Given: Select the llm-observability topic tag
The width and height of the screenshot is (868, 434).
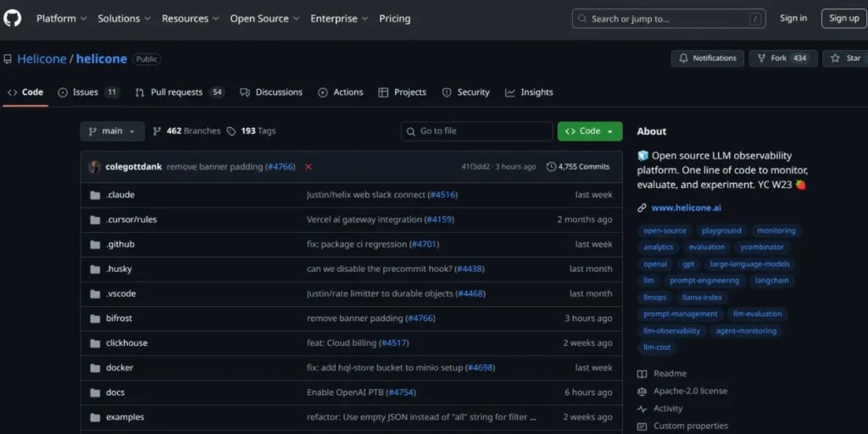Looking at the screenshot, I should 671,331.
